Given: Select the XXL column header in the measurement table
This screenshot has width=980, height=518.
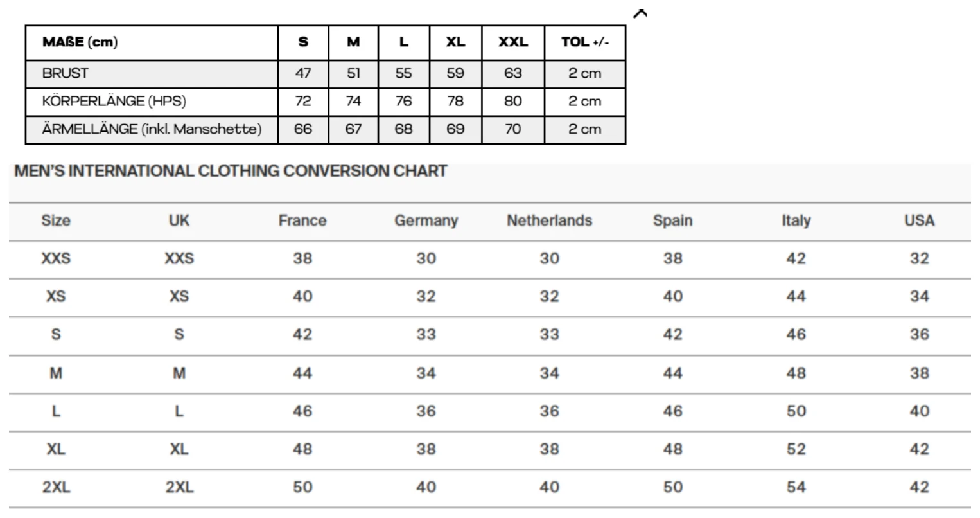Looking at the screenshot, I should tap(513, 42).
